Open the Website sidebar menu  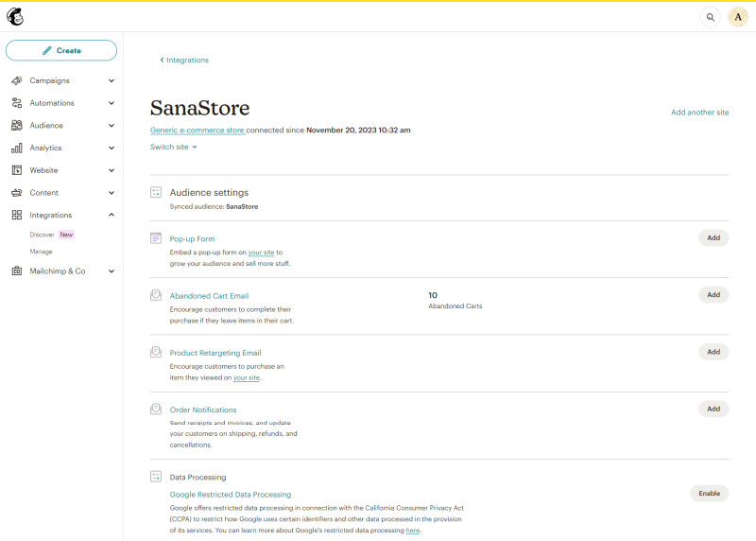coord(62,170)
